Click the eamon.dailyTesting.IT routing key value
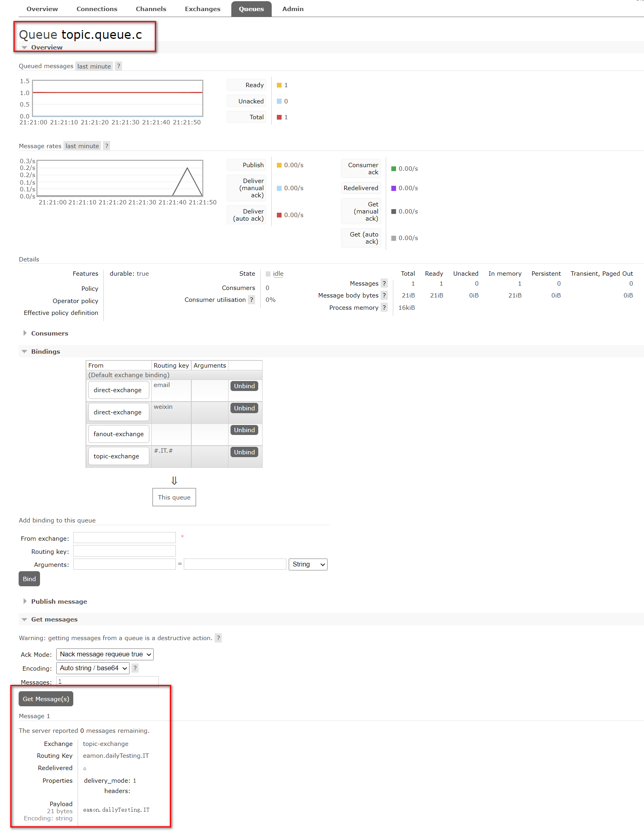 tap(116, 756)
